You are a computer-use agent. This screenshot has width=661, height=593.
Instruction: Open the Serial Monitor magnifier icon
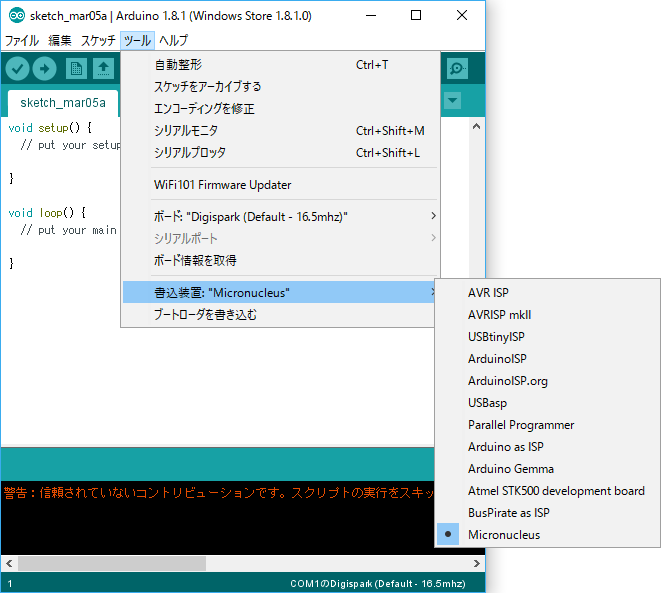coord(457,68)
